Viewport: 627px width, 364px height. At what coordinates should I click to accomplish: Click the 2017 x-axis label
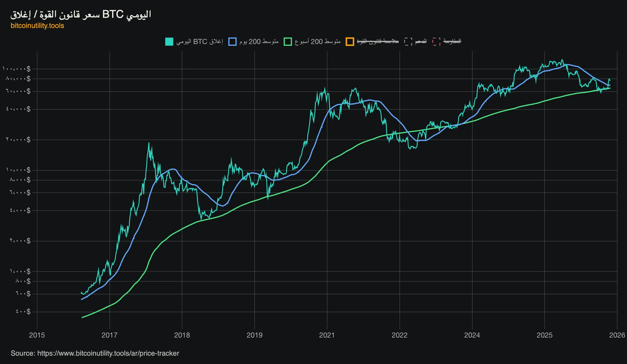(x=109, y=335)
